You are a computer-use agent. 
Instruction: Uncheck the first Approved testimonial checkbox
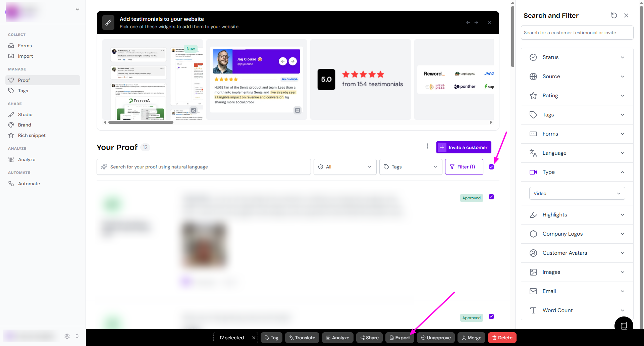[491, 197]
